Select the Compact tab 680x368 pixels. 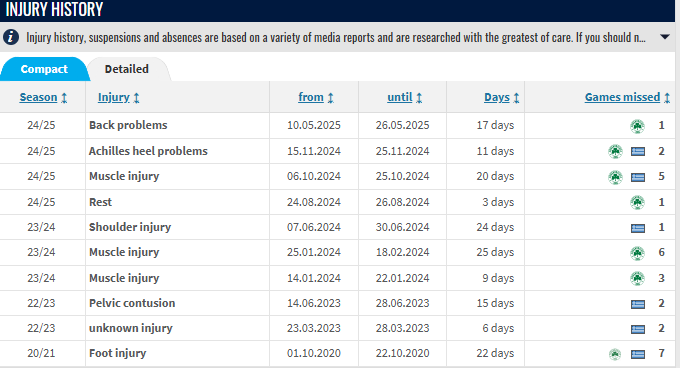point(44,69)
